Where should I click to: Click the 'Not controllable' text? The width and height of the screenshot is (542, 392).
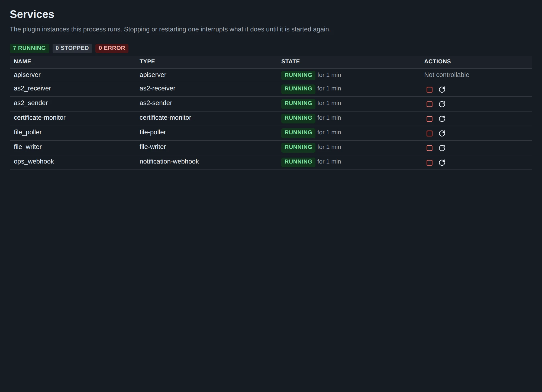click(x=447, y=75)
